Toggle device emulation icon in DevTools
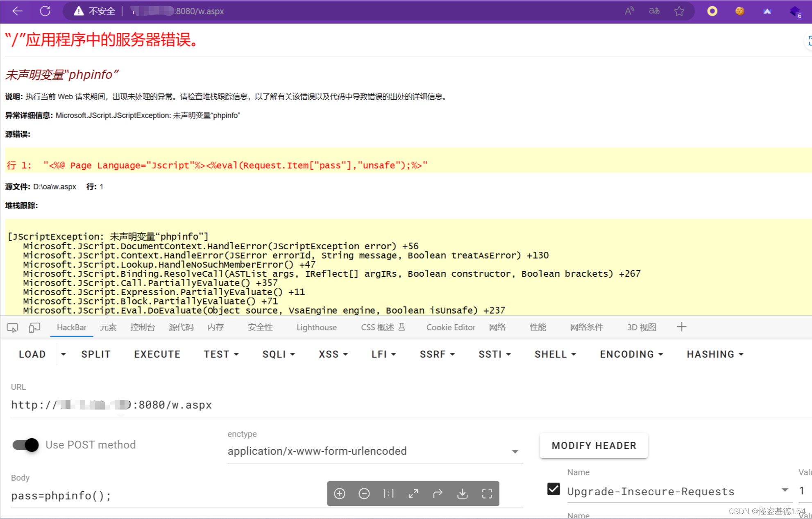Screen dimensions: 812x519 pyautogui.click(x=34, y=328)
